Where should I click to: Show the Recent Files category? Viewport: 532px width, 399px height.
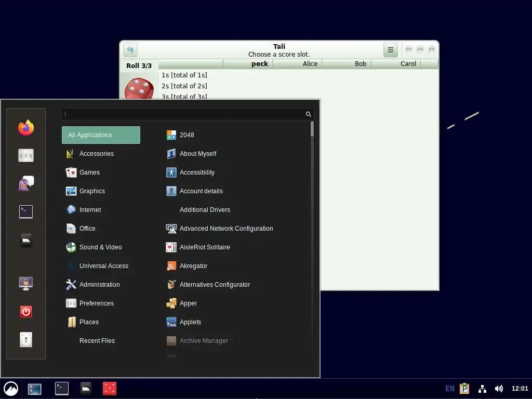(101, 340)
